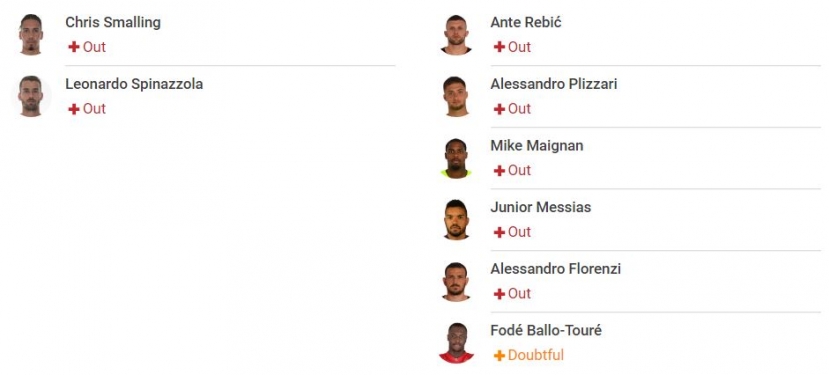
Task: Click orange doubtful cross icon for Ballo-Touré
Action: pyautogui.click(x=499, y=355)
